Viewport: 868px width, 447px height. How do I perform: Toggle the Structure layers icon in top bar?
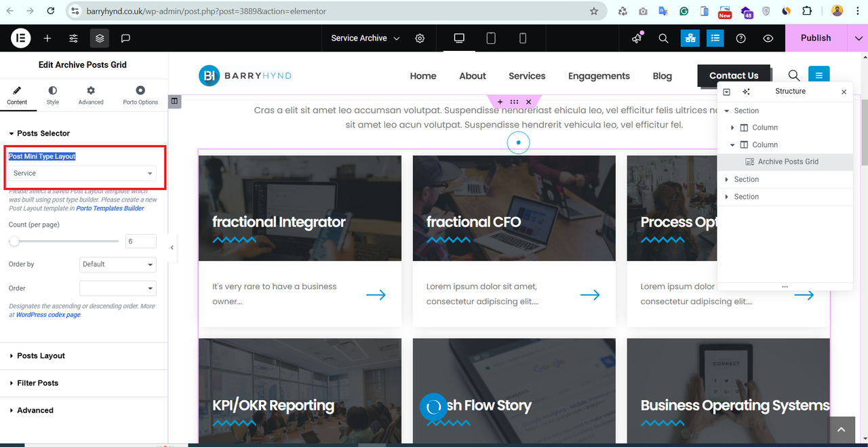click(x=100, y=39)
